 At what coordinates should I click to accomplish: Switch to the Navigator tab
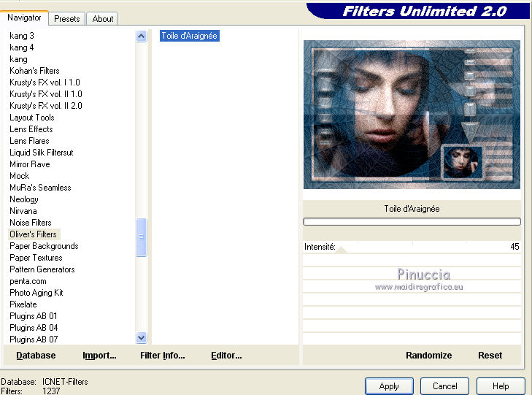click(24, 18)
